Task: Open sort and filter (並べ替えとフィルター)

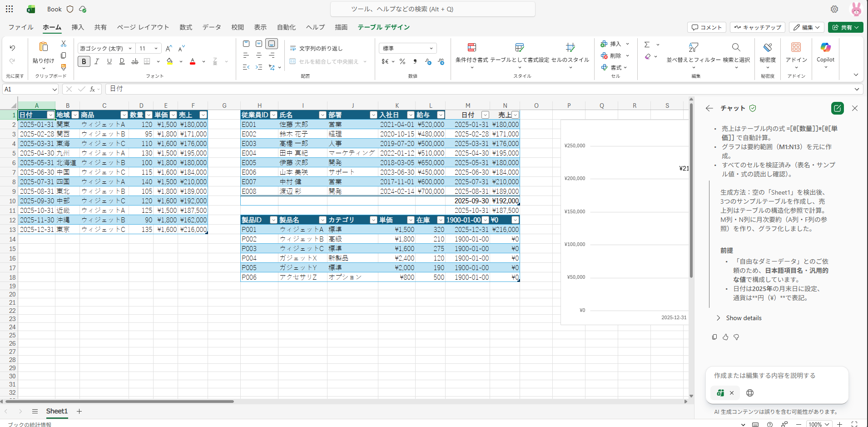Action: (x=693, y=53)
